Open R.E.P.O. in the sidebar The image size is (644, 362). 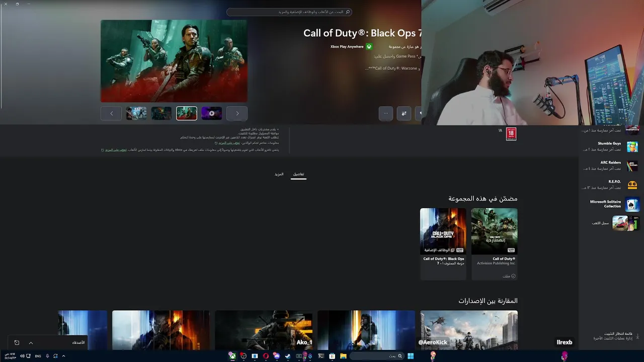pyautogui.click(x=610, y=185)
